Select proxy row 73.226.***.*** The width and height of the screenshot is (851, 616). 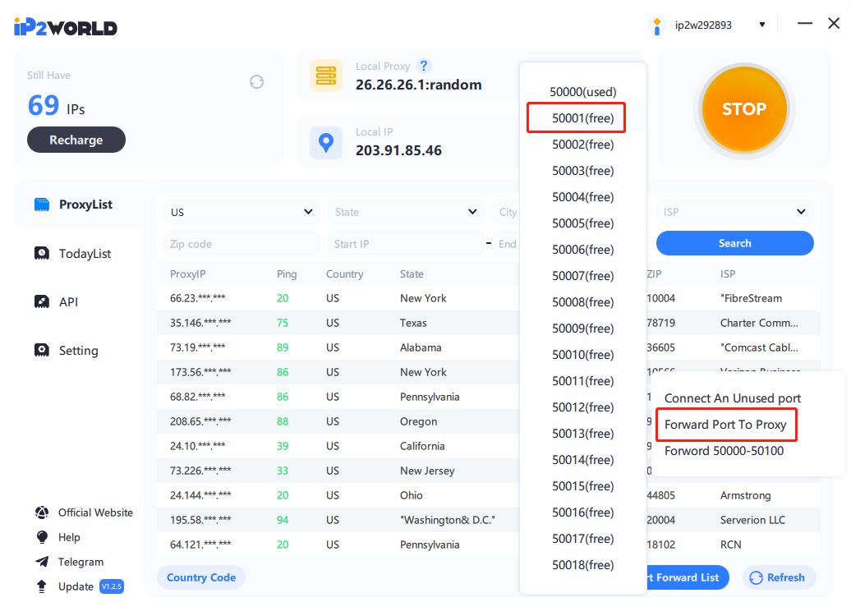pos(338,471)
